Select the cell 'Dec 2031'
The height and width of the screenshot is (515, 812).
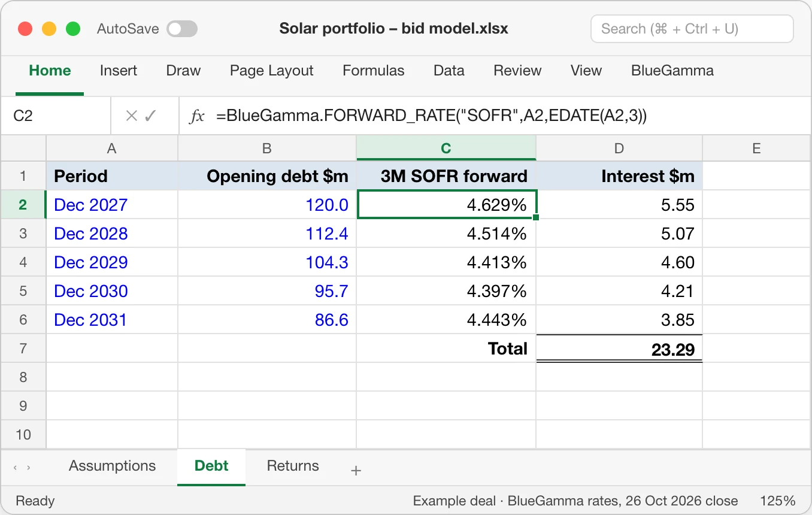pyautogui.click(x=112, y=320)
